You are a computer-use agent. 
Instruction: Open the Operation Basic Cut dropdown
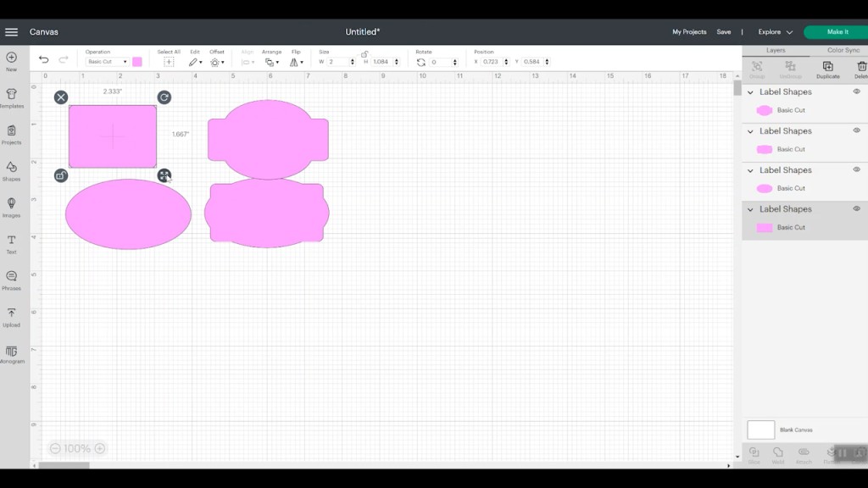point(107,62)
